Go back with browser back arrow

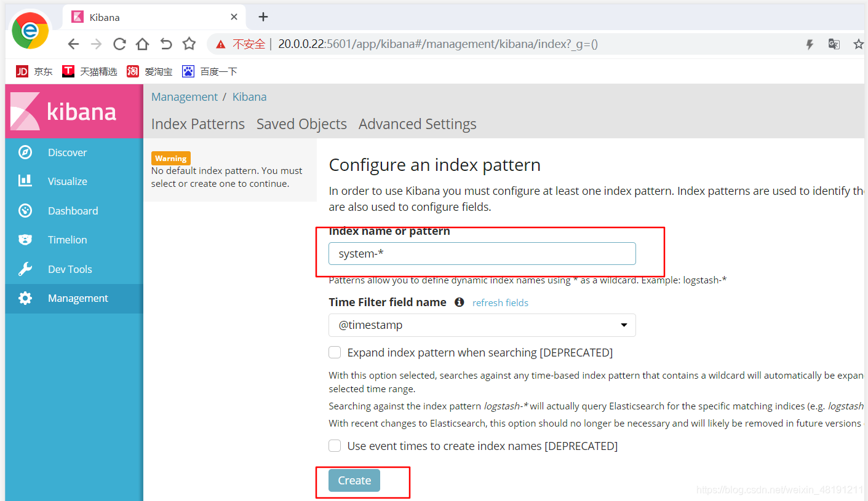73,44
